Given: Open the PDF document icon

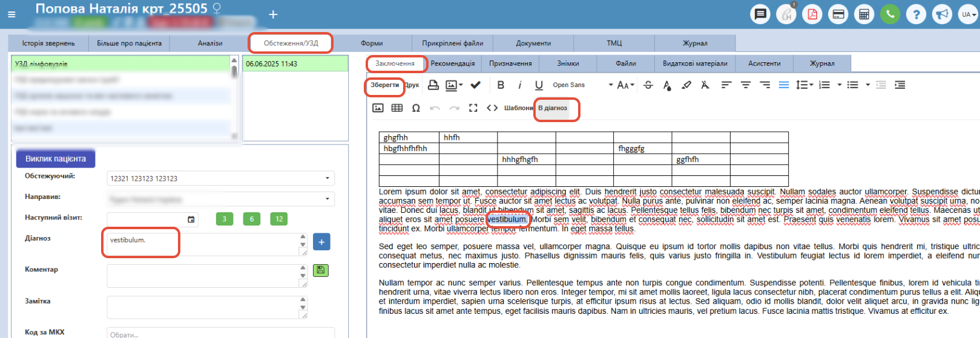Looking at the screenshot, I should 812,14.
